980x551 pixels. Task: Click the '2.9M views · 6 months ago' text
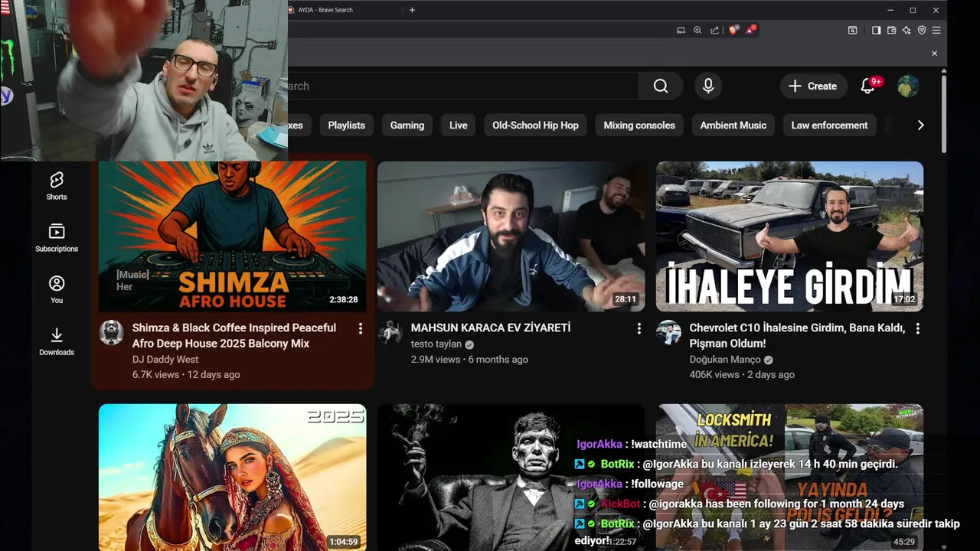coord(469,360)
